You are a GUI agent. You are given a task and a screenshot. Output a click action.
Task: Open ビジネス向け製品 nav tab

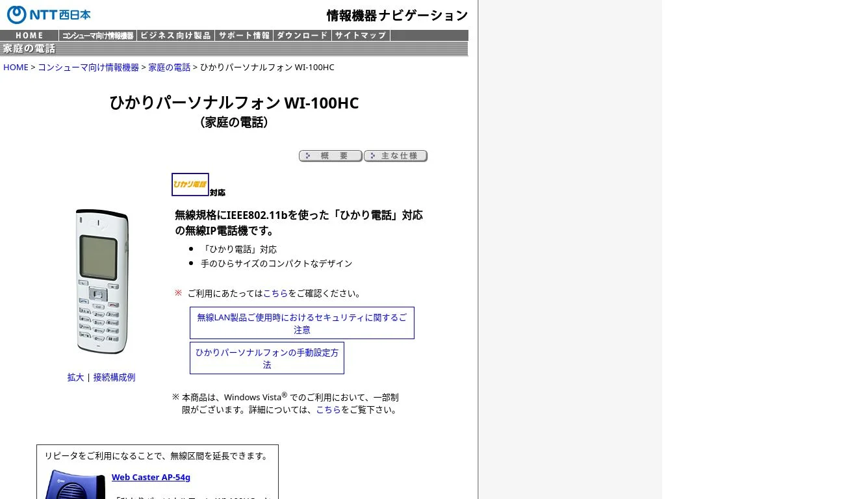[x=175, y=36]
